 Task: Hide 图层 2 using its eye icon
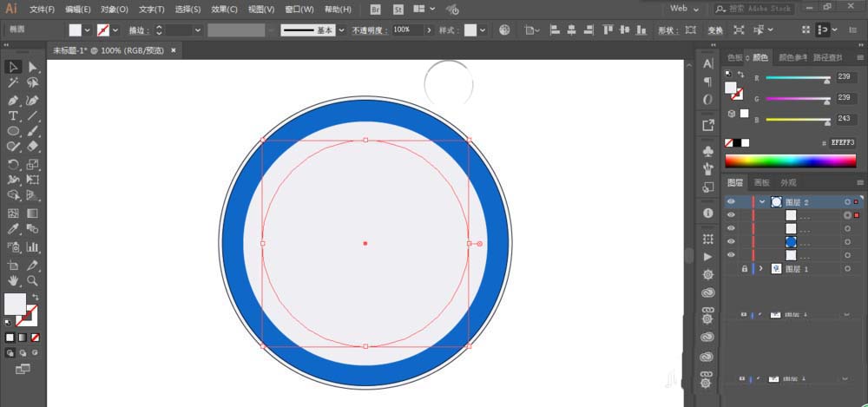click(731, 201)
